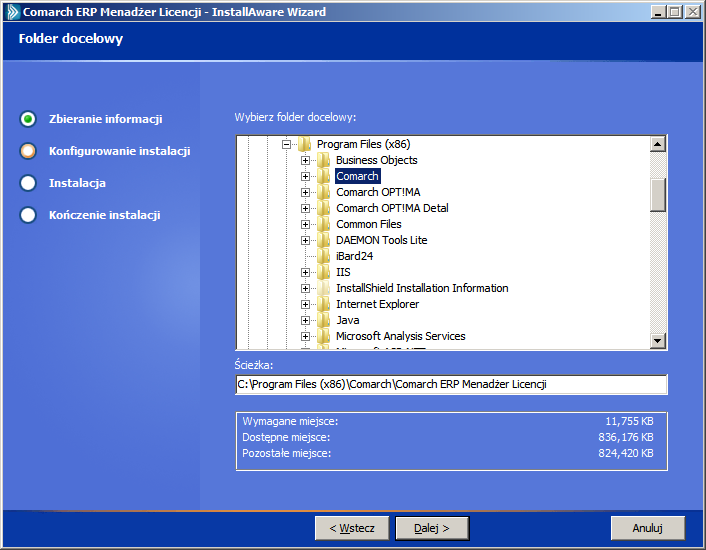Select the Comarch OPT!MA Detal label
This screenshot has height=550, width=706.
tap(392, 208)
